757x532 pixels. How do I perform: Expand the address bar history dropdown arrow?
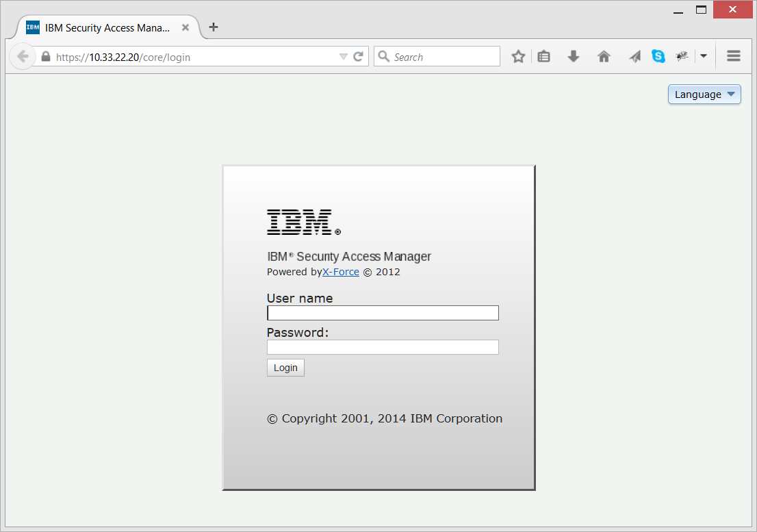click(343, 57)
